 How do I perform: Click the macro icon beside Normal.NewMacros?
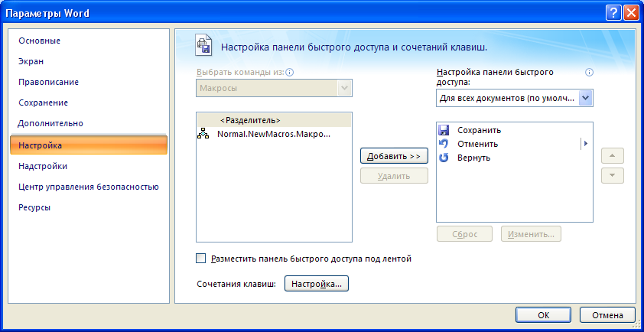[203, 134]
